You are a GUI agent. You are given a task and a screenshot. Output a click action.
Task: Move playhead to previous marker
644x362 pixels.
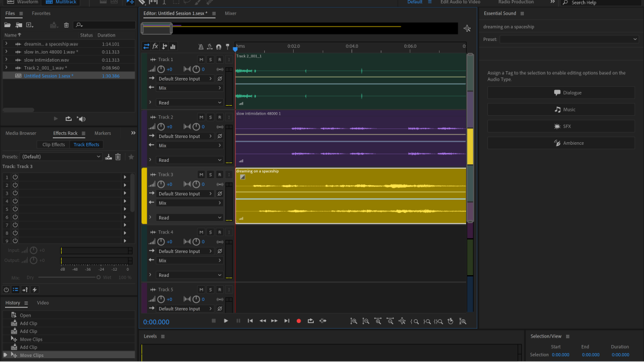[250, 321]
